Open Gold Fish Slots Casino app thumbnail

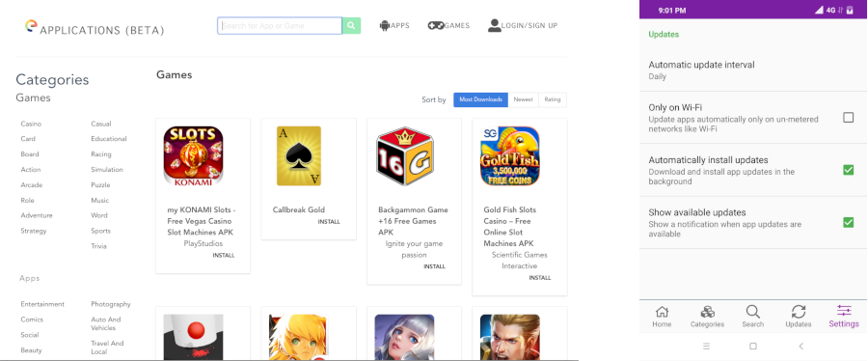point(510,155)
